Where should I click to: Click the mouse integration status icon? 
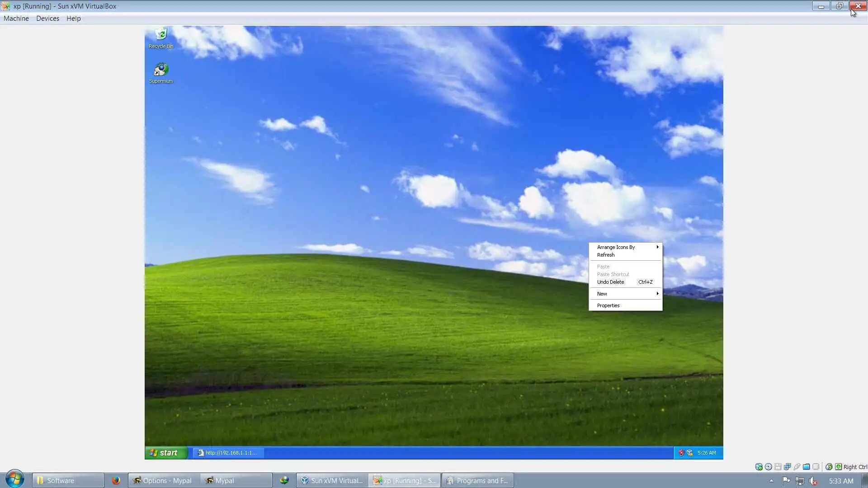tap(829, 467)
